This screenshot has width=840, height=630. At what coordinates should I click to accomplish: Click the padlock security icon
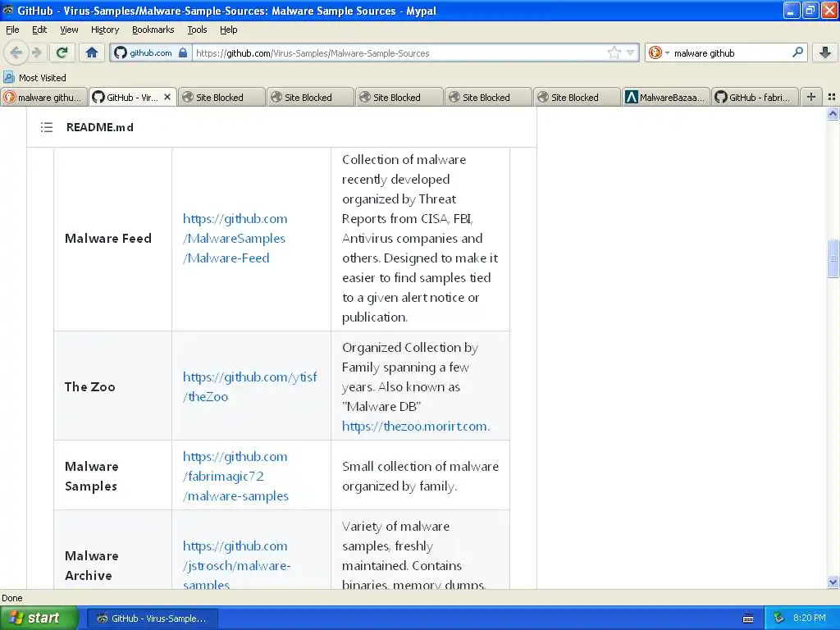click(183, 52)
